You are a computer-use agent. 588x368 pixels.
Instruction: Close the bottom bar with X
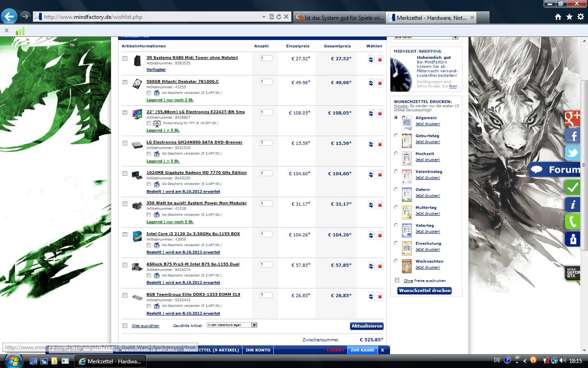(382, 350)
